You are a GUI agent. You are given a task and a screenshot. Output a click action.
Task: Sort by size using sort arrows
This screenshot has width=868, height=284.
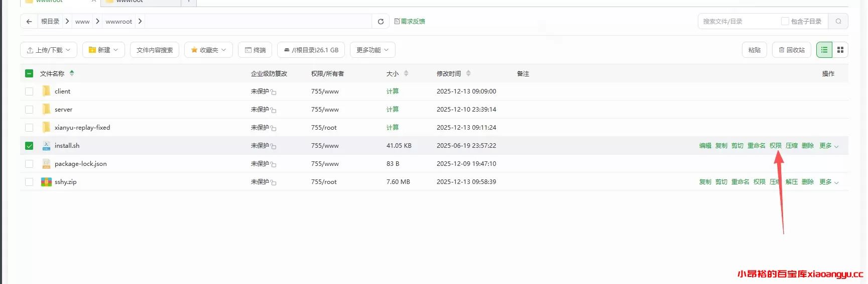pyautogui.click(x=406, y=73)
